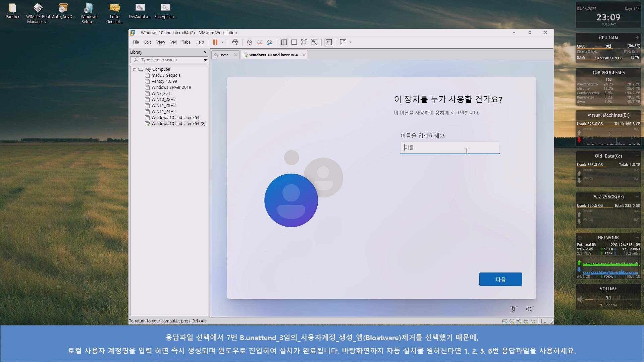
Task: Click the volume icon in setup screen
Action: click(529, 309)
